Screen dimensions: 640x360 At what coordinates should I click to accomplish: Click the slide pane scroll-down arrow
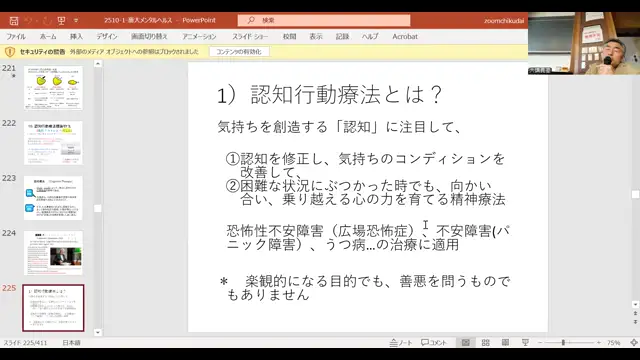(x=635, y=304)
